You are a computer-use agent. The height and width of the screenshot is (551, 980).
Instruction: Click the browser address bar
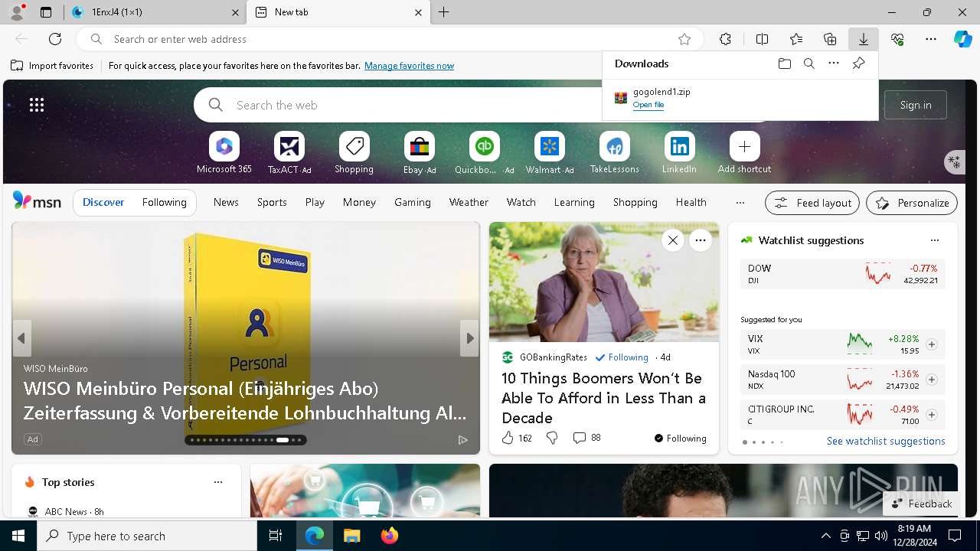[390, 39]
